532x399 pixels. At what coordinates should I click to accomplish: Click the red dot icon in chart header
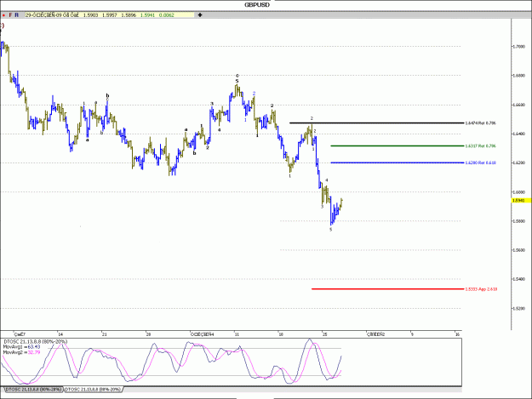click(3, 15)
